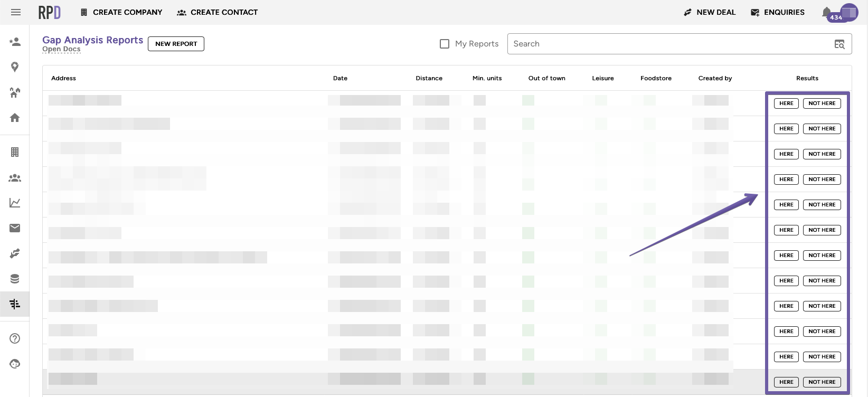
Task: Click NOT HERE in the last row
Action: click(x=822, y=382)
